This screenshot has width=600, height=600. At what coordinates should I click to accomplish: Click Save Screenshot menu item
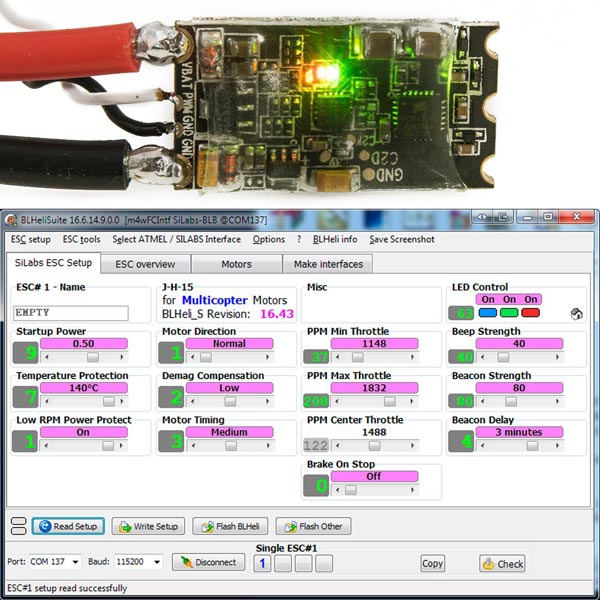[402, 240]
